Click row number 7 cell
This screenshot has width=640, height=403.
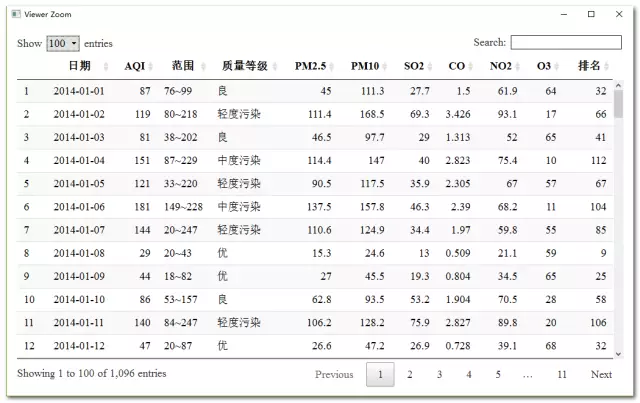tap(27, 230)
